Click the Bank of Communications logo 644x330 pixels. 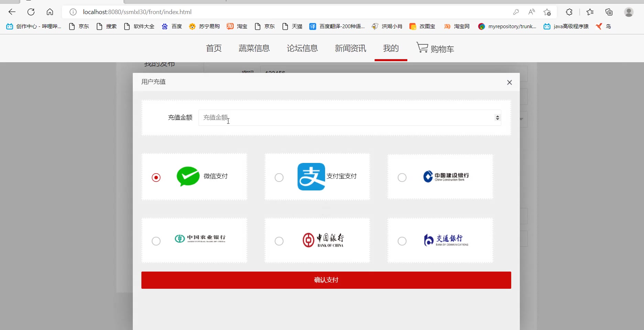(x=446, y=240)
